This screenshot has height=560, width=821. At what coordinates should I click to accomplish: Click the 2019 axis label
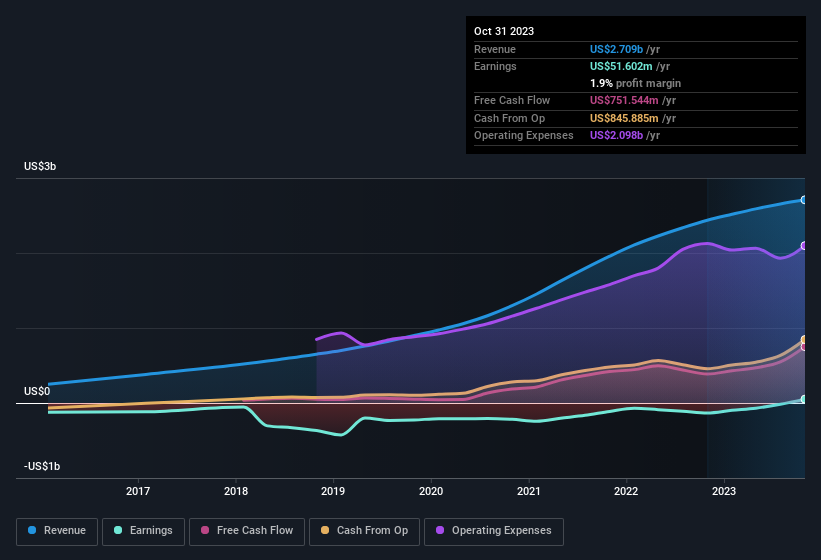pos(333,491)
